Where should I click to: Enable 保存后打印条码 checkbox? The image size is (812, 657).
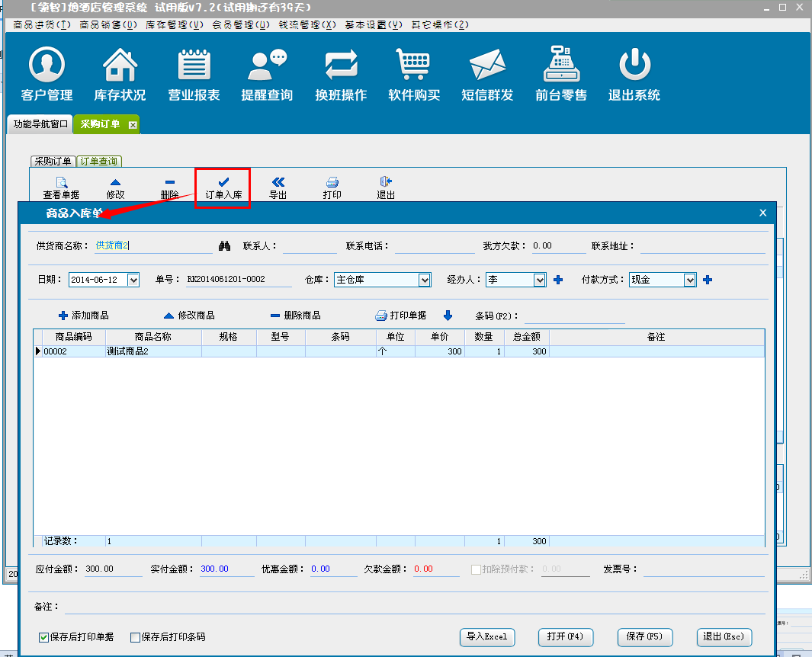click(x=136, y=636)
